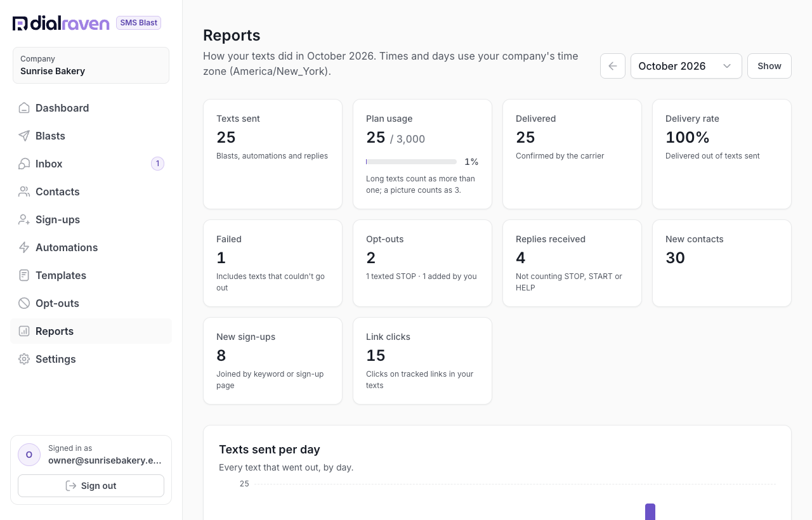Open the Blasts section
Viewport: 812px width, 520px height.
91,136
